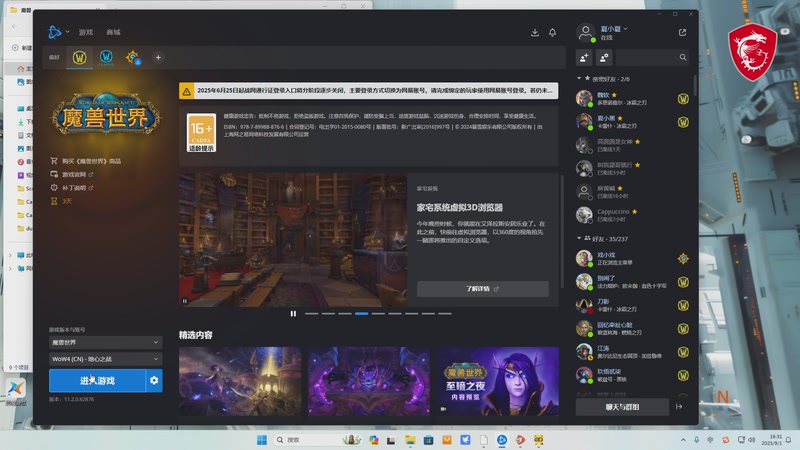Image resolution: width=800 pixels, height=450 pixels.
Task: Collapse the social panel arrow icon
Action: [679, 407]
